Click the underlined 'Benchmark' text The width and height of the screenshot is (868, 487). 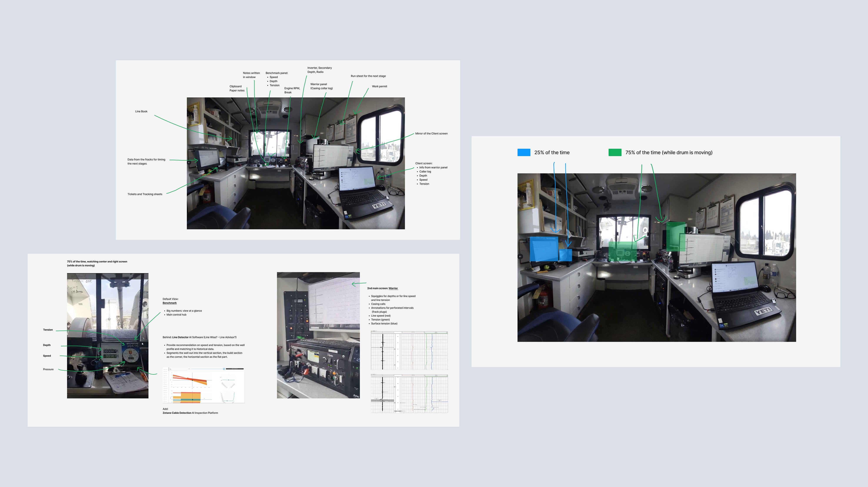point(169,303)
